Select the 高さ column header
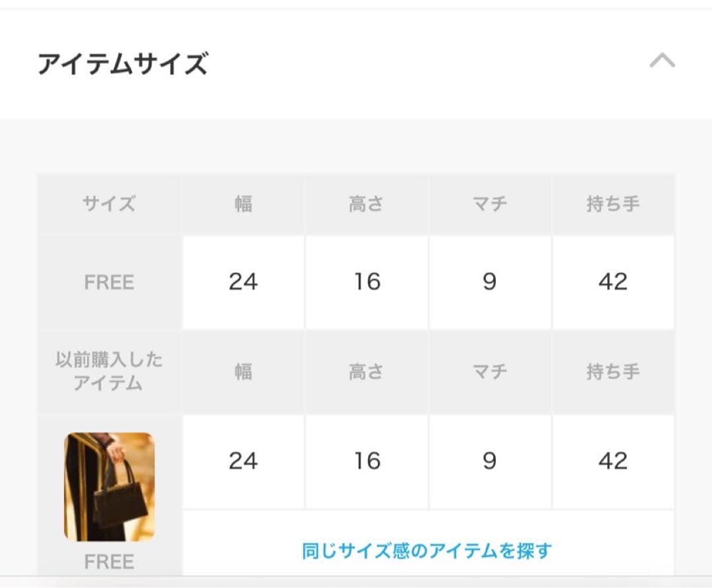This screenshot has width=712, height=588. pyautogui.click(x=367, y=203)
